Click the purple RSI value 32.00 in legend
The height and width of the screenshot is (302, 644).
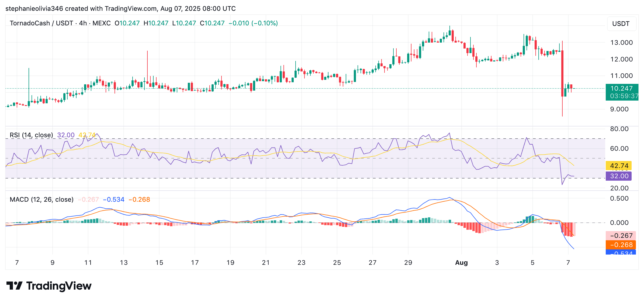tap(66, 135)
